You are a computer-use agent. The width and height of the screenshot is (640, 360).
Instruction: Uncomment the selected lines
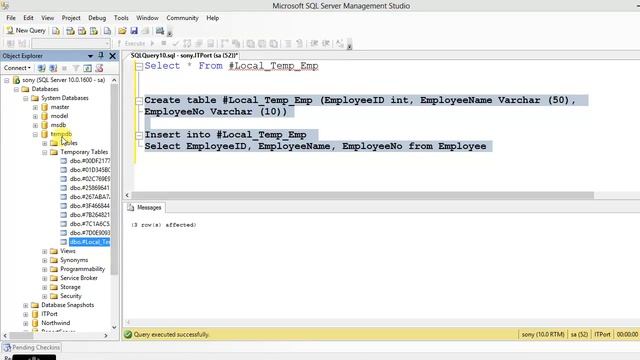[x=300, y=43]
